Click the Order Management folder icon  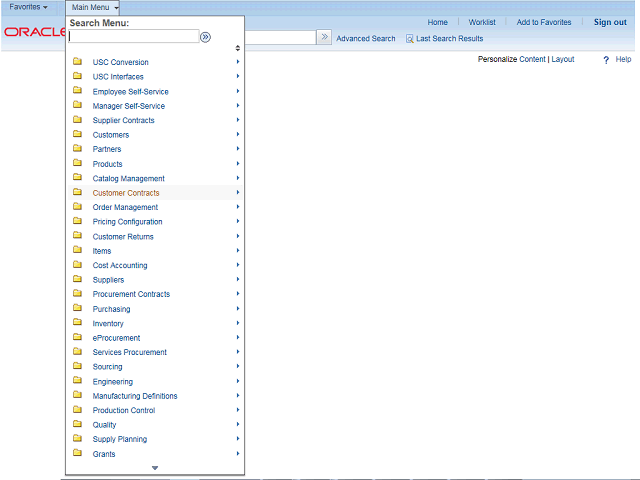click(77, 207)
